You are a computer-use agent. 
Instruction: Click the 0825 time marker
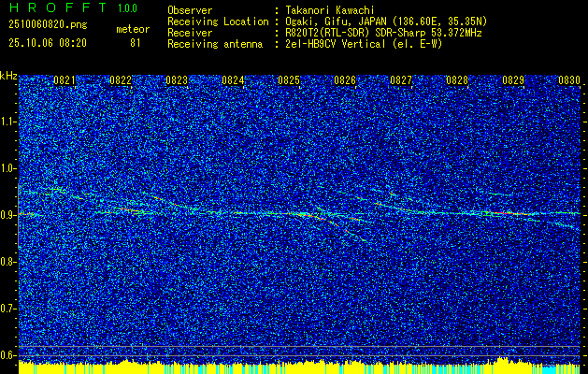(x=289, y=80)
